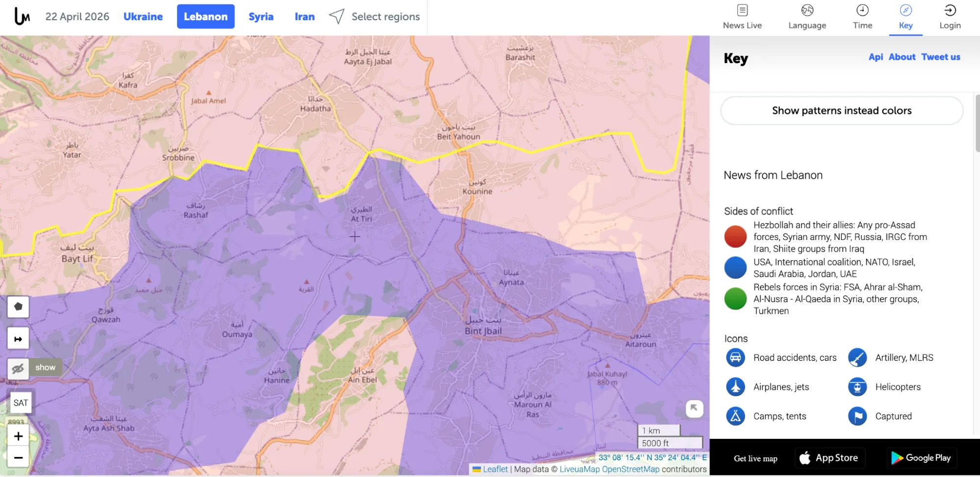The image size is (980, 477).
Task: Open the About link
Action: [902, 57]
